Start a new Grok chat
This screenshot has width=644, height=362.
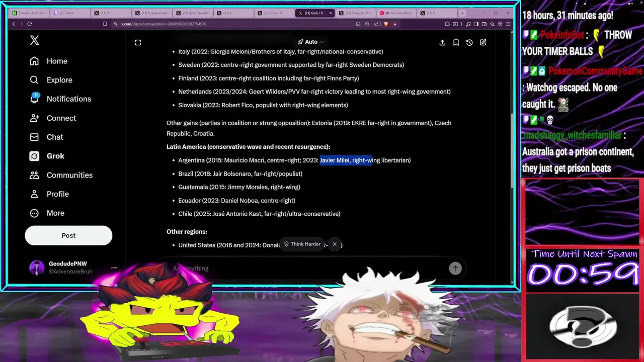click(483, 43)
